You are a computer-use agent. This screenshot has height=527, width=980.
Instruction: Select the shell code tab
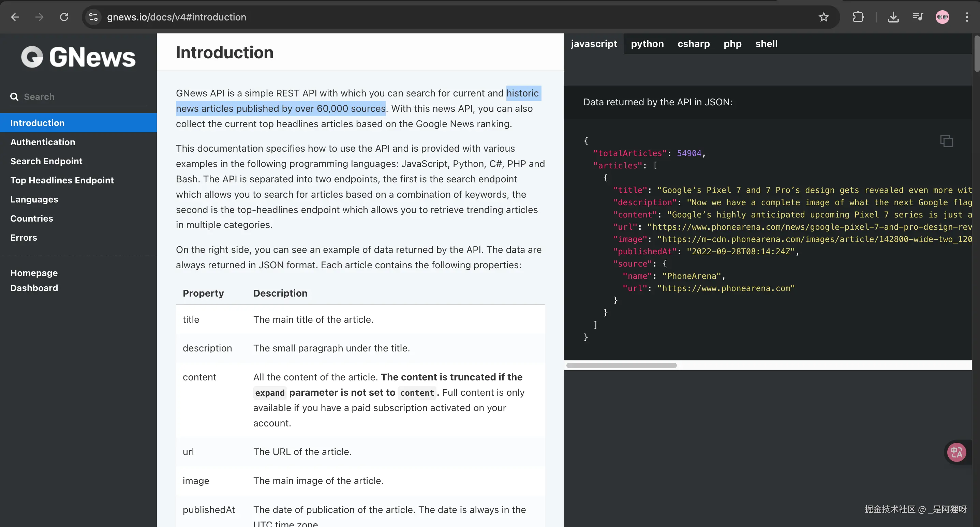766,44
